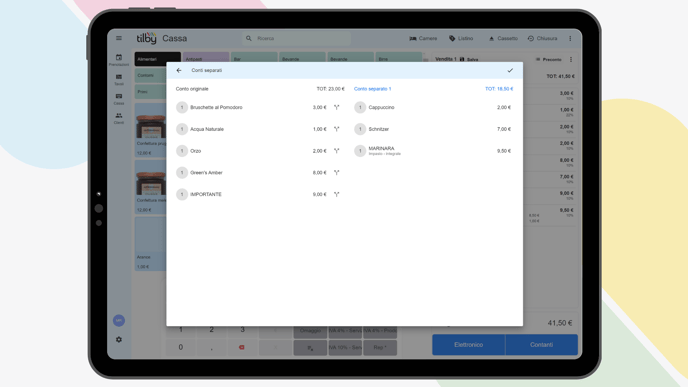
Task: Click quantity circle beside Schnitzer
Action: 360,129
